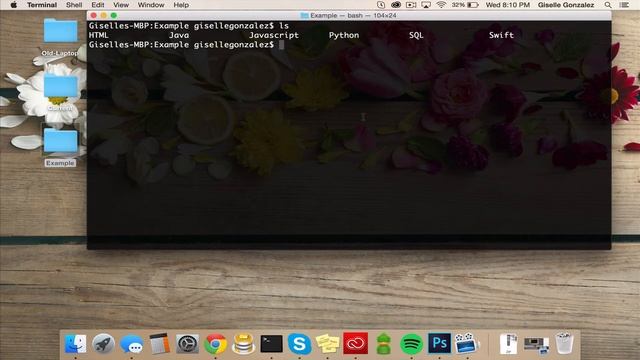This screenshot has height=360, width=640.
Task: Click Python in the ls output
Action: (344, 35)
